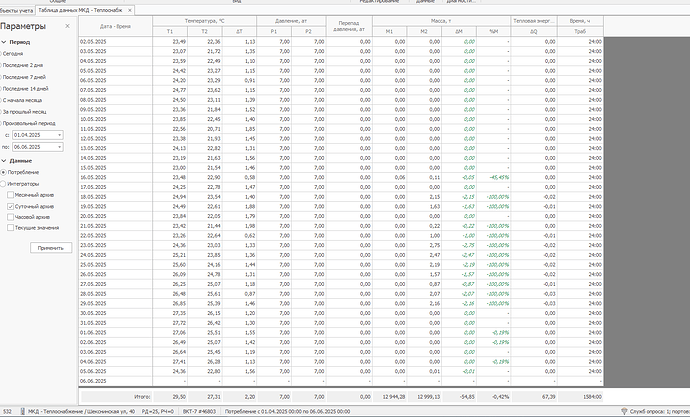Enable the Месячный архив checkbox
Image resolution: width=690 pixels, height=417 pixels.
click(x=11, y=195)
